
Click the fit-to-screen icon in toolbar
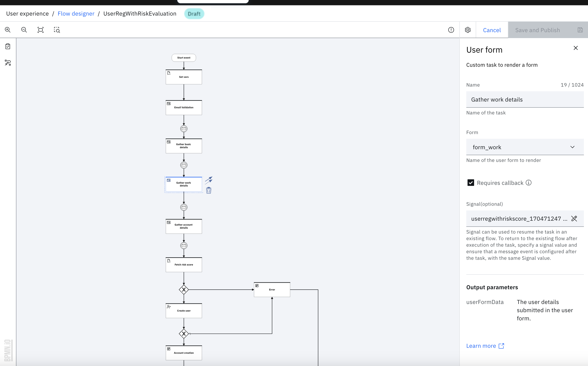(x=40, y=30)
